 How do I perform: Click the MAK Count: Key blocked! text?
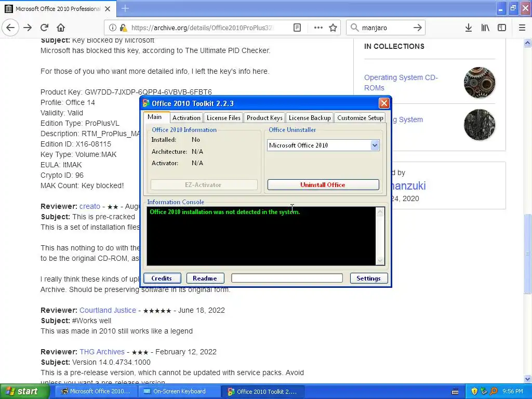coord(82,185)
